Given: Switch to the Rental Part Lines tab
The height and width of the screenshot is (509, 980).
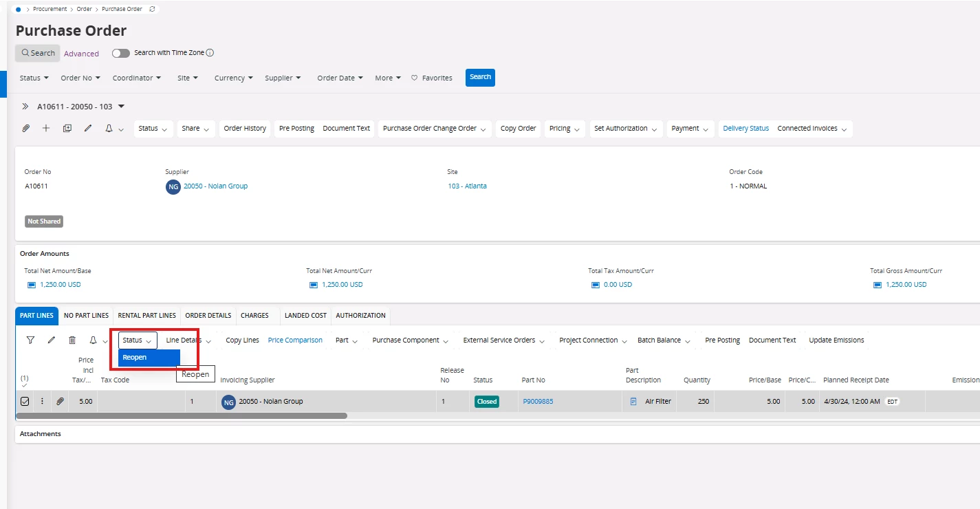Looking at the screenshot, I should (x=147, y=316).
